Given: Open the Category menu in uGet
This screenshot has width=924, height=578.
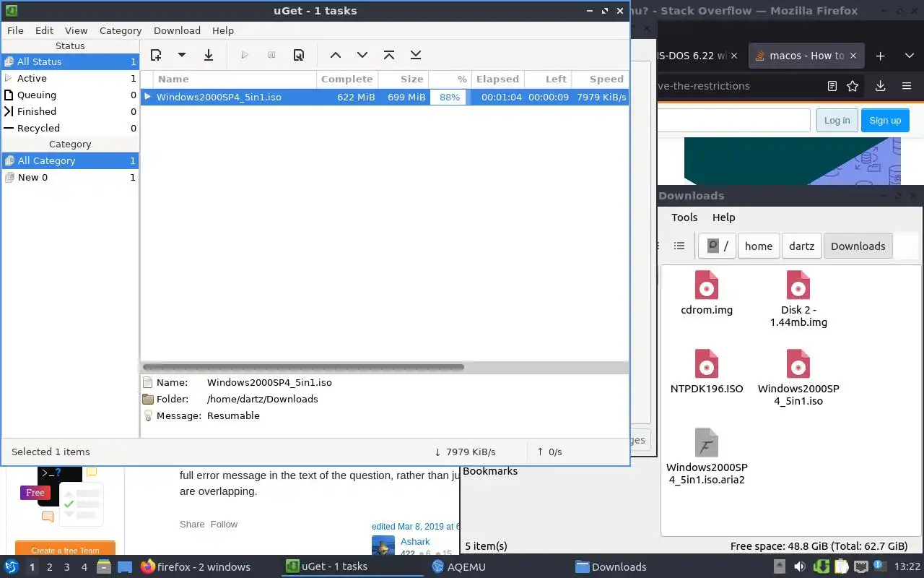Looking at the screenshot, I should tap(121, 30).
